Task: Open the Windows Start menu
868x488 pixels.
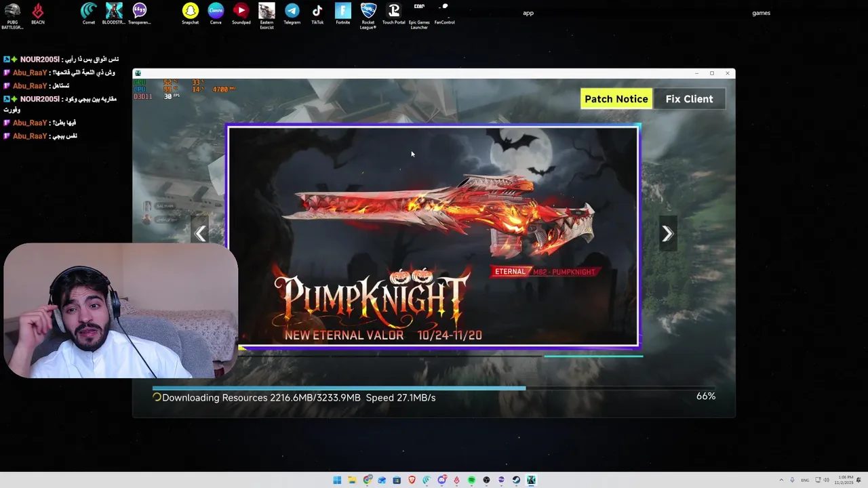Action: (x=337, y=480)
